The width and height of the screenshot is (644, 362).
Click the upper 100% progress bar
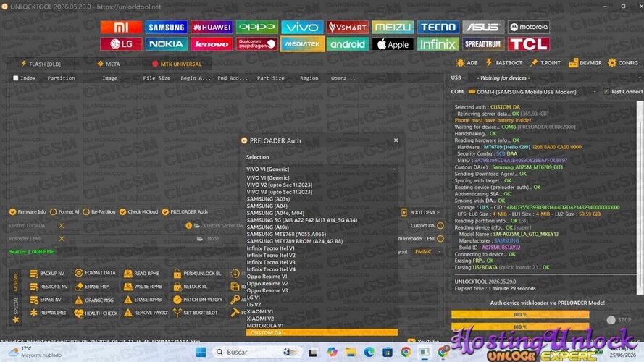(x=520, y=314)
